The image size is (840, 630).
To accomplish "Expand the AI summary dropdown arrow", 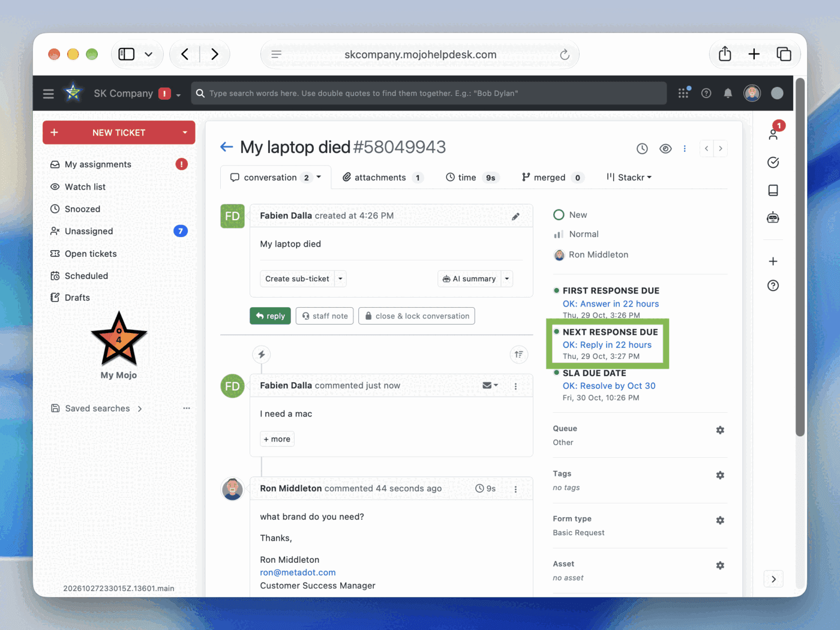I will click(507, 279).
